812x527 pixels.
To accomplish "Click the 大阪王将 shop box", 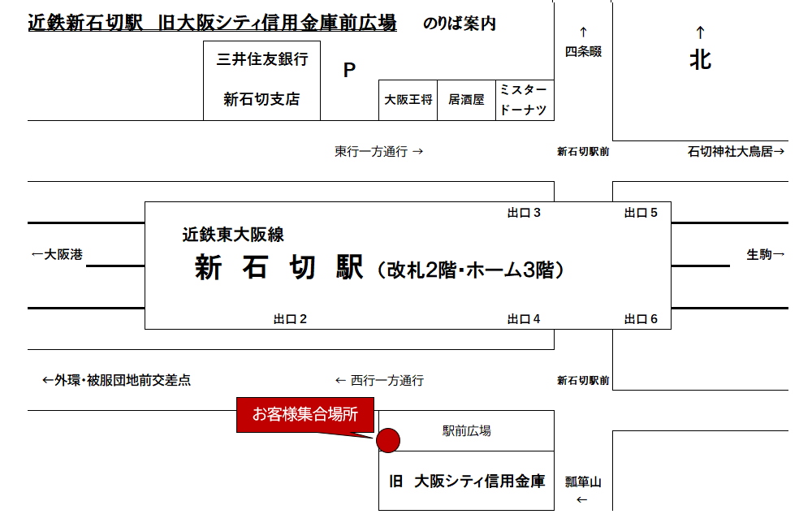I will [408, 101].
